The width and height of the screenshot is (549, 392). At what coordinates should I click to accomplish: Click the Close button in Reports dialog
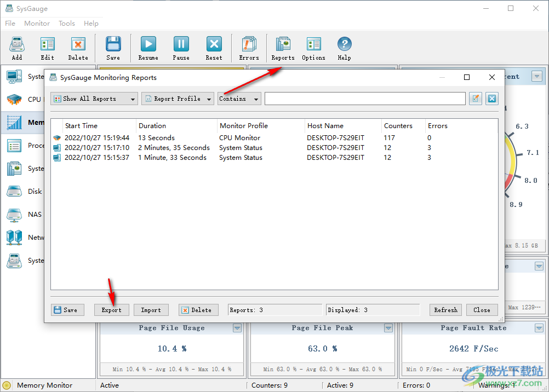tap(482, 310)
